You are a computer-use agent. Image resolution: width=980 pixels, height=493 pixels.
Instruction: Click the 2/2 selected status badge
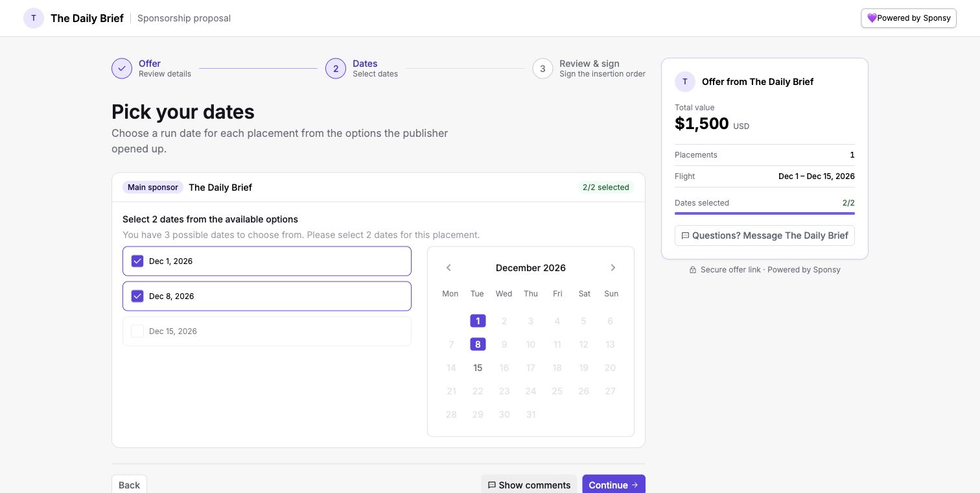(x=606, y=187)
